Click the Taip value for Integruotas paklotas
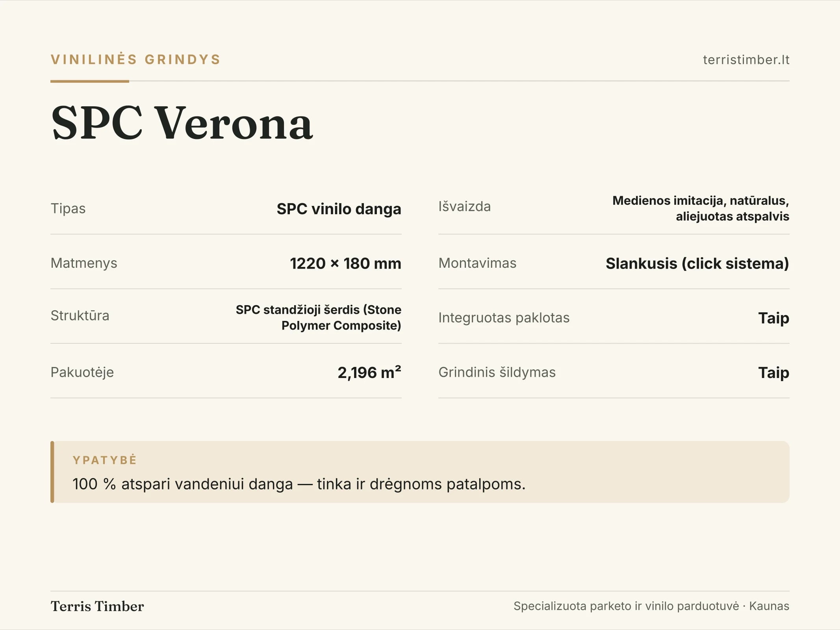 (x=773, y=318)
